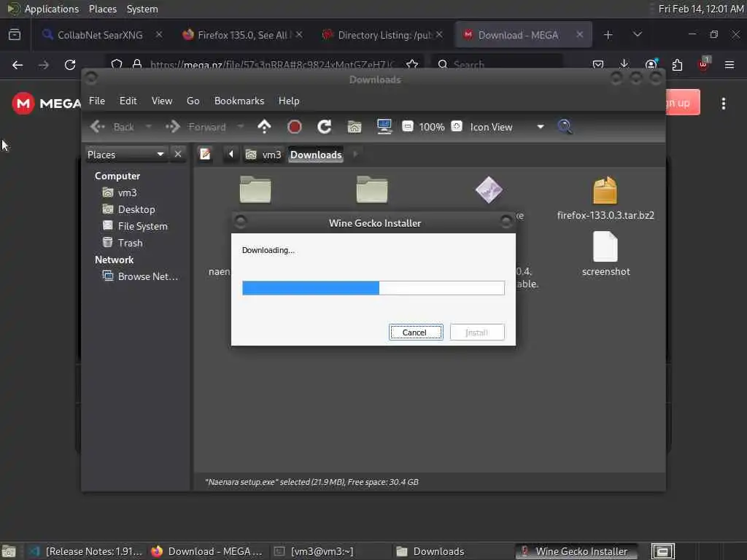The height and width of the screenshot is (560, 747).
Task: Open the Icon View mode dropdown
Action: coord(507,127)
